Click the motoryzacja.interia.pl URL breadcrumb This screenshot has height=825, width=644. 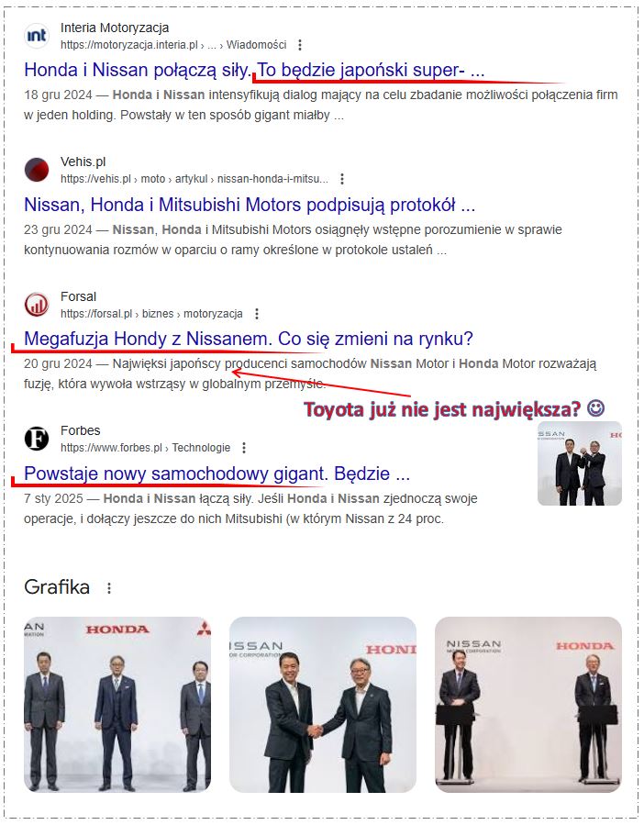(173, 45)
